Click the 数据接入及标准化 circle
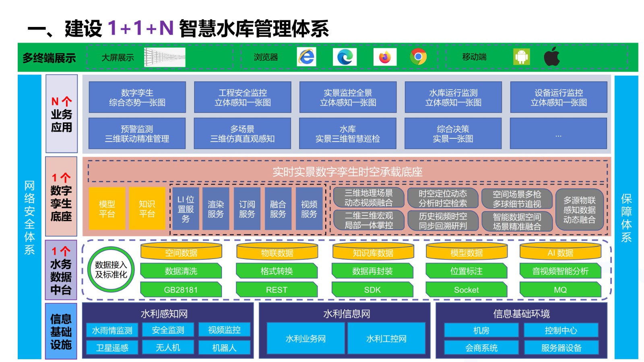 coord(111,269)
